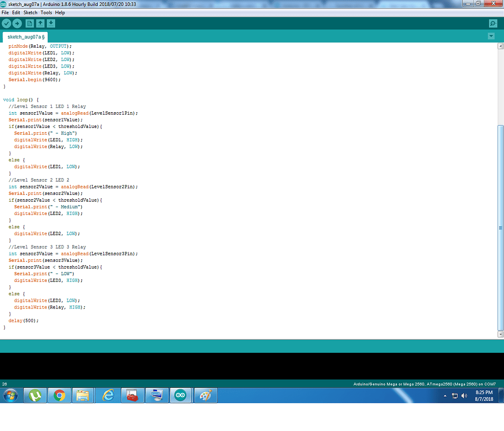Open the red toolbox app in taskbar

click(132, 395)
